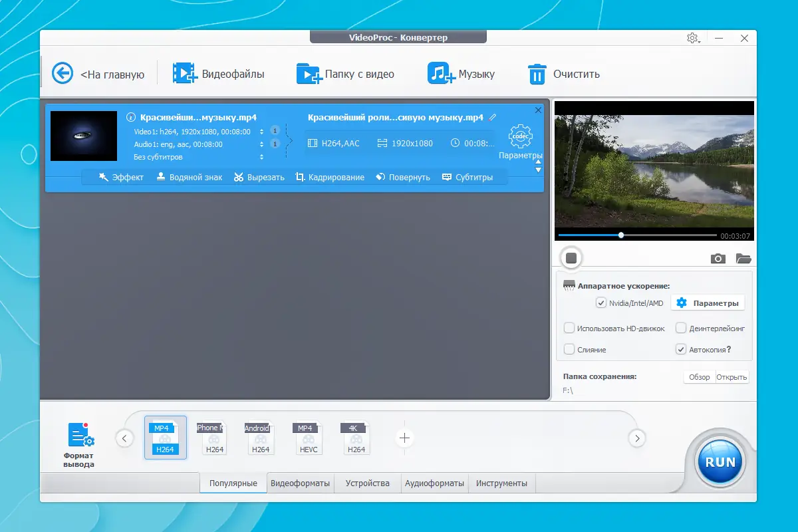Screen dimensions: 798x532
Task: Click the preview seek bar handle
Action: [x=621, y=235]
